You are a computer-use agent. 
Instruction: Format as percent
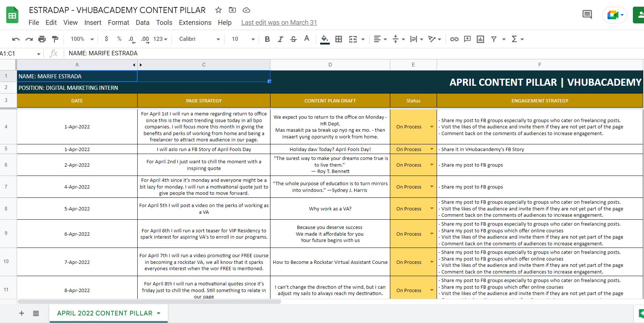[x=119, y=39]
